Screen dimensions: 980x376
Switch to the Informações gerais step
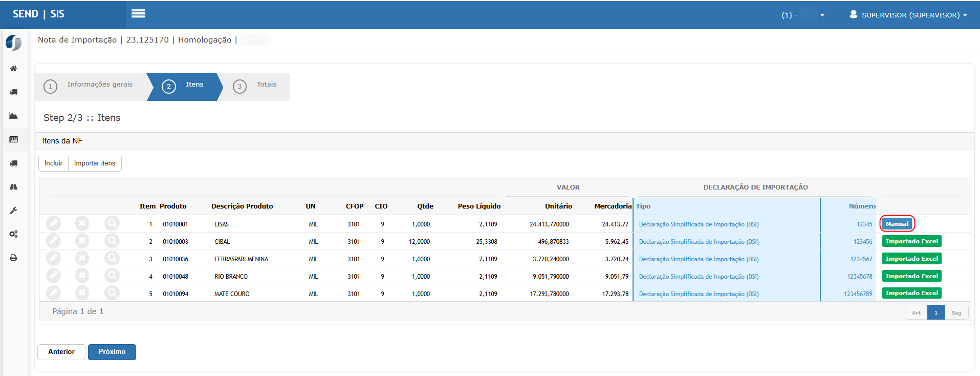(x=91, y=85)
